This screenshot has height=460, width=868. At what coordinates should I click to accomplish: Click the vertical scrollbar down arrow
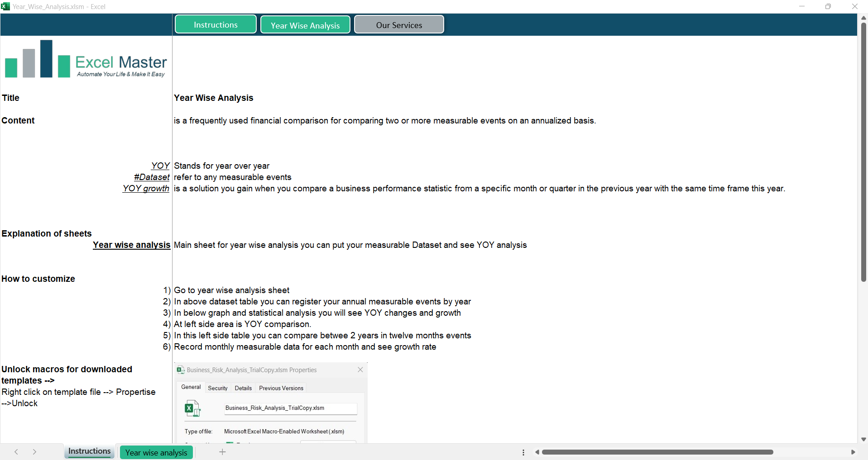click(863, 439)
